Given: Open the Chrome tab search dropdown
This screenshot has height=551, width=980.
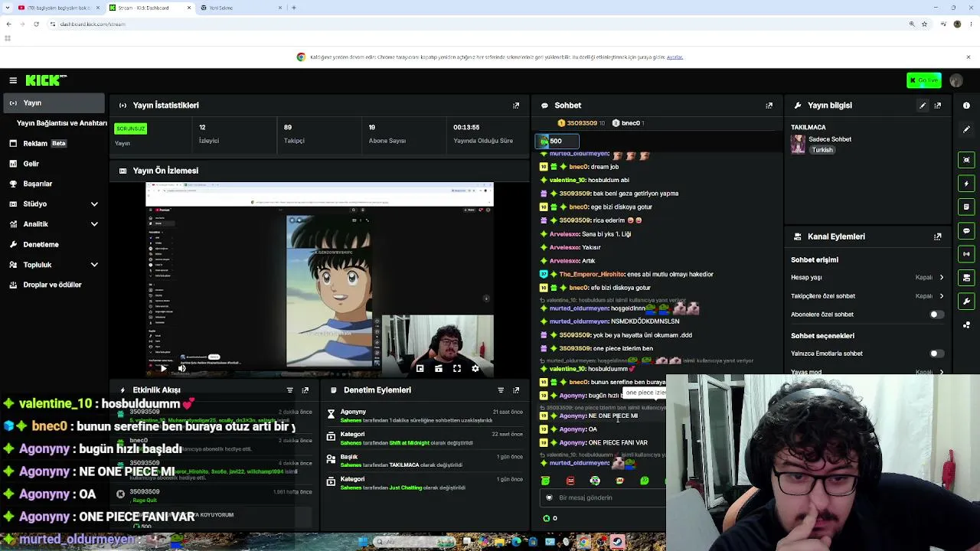Looking at the screenshot, I should pyautogui.click(x=8, y=8).
